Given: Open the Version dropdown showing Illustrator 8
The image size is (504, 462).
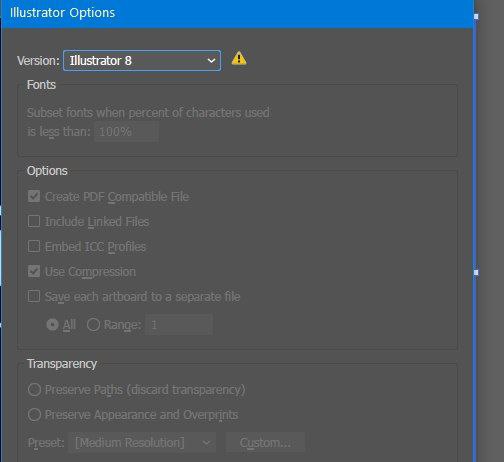Looking at the screenshot, I should [142, 61].
